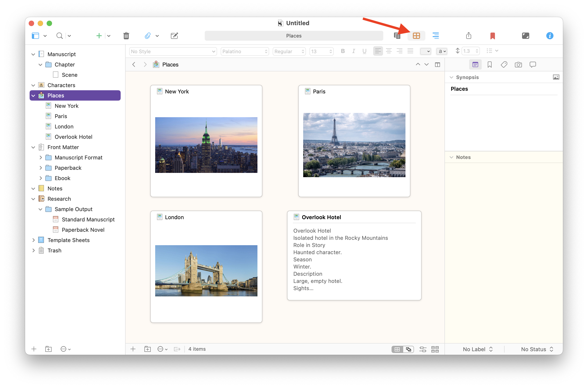Click the Places quick search field
This screenshot has width=588, height=388.
[294, 36]
